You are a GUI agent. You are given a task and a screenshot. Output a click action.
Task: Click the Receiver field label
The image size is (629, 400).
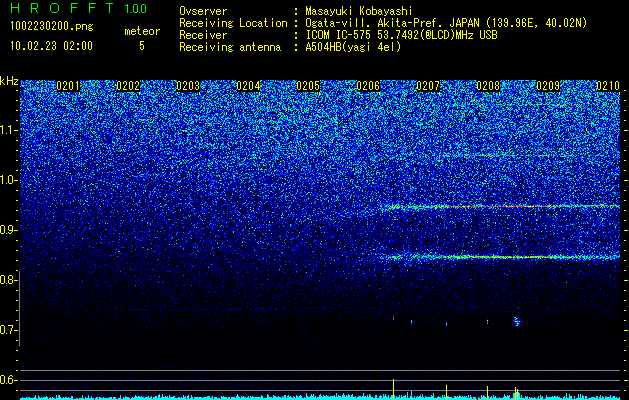click(x=203, y=35)
